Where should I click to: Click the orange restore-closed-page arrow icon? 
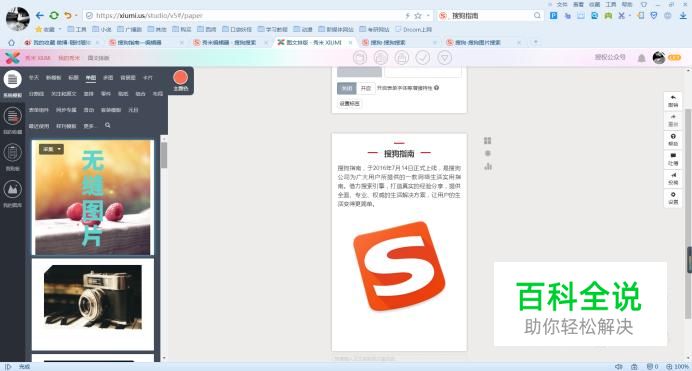click(68, 15)
